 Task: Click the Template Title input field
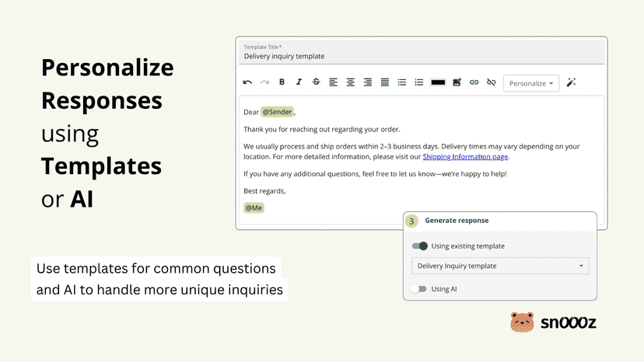[422, 53]
